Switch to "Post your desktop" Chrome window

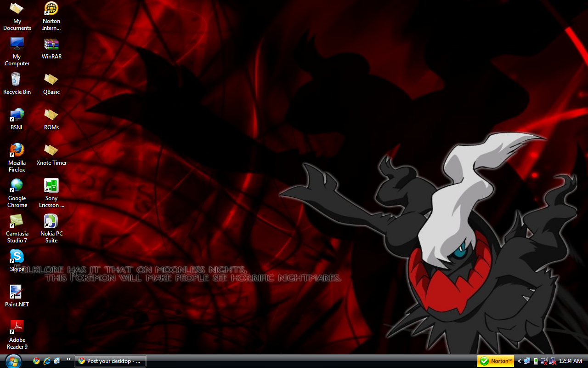pyautogui.click(x=110, y=361)
